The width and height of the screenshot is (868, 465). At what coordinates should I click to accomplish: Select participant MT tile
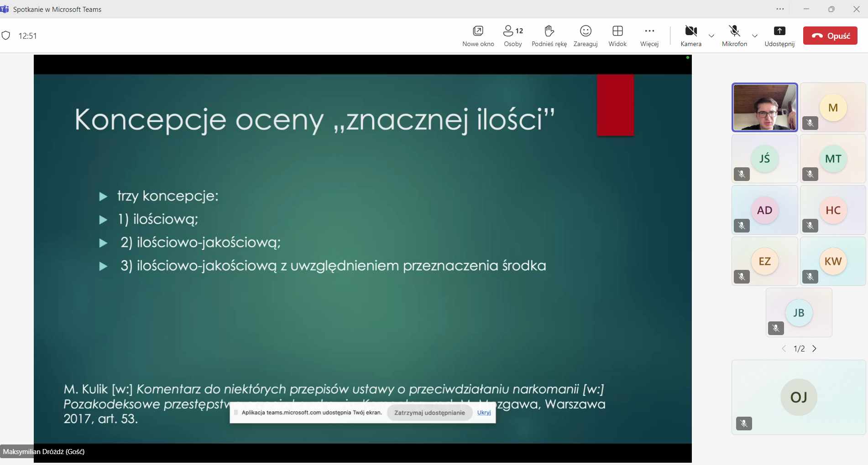coord(833,159)
